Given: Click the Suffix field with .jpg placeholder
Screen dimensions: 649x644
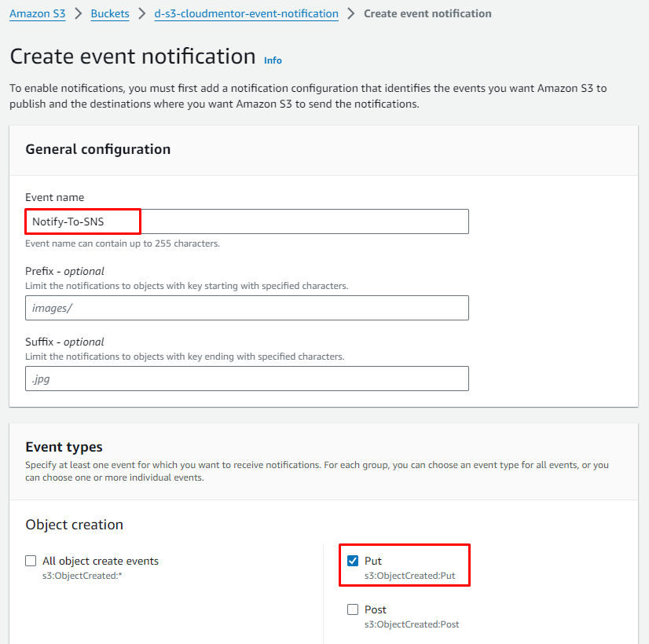Looking at the screenshot, I should pos(247,379).
